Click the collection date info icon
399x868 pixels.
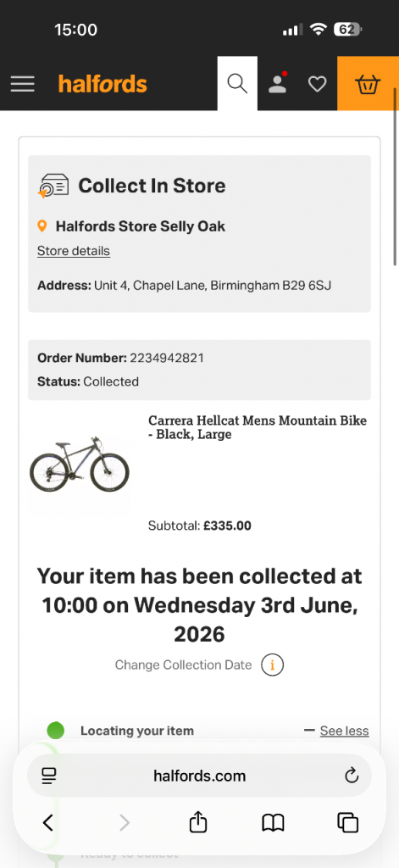tap(272, 665)
